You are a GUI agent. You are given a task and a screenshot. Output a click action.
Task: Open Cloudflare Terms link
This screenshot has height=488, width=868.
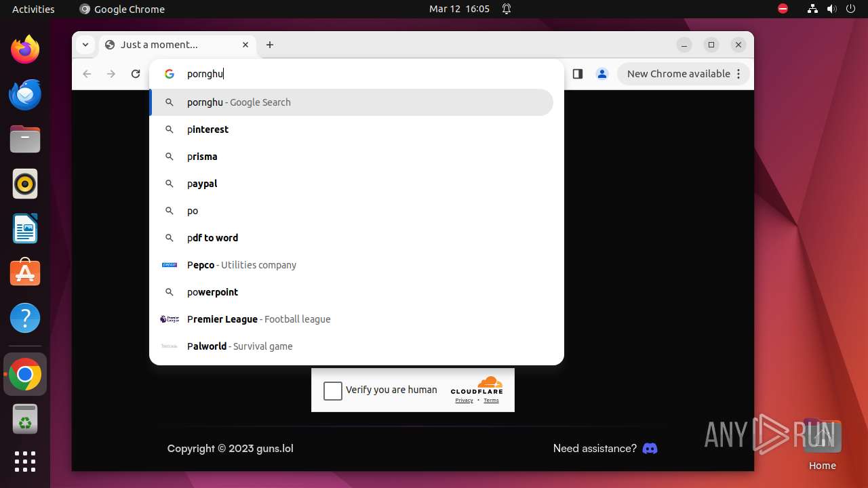click(491, 401)
